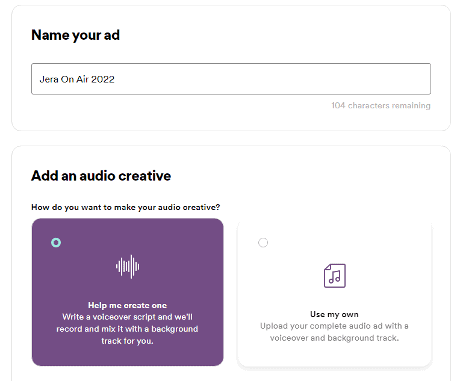Click the word '2022' in the ad name
This screenshot has width=454, height=381.
pos(103,79)
